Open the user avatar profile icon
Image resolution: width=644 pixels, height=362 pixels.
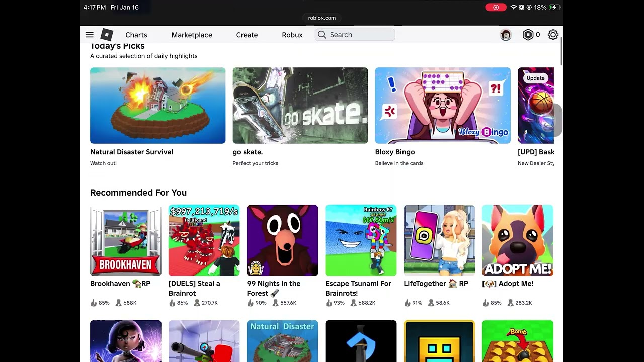coord(506,35)
